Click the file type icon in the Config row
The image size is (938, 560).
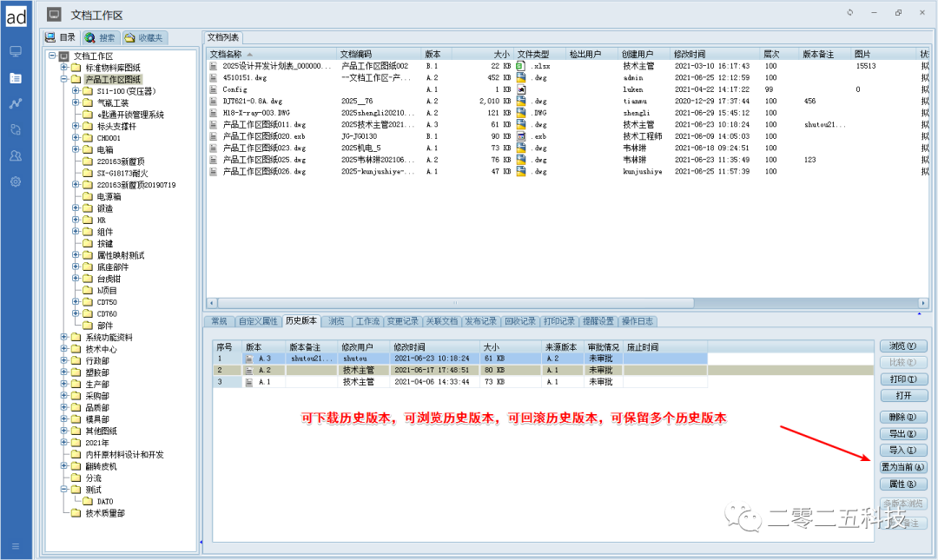[x=520, y=89]
